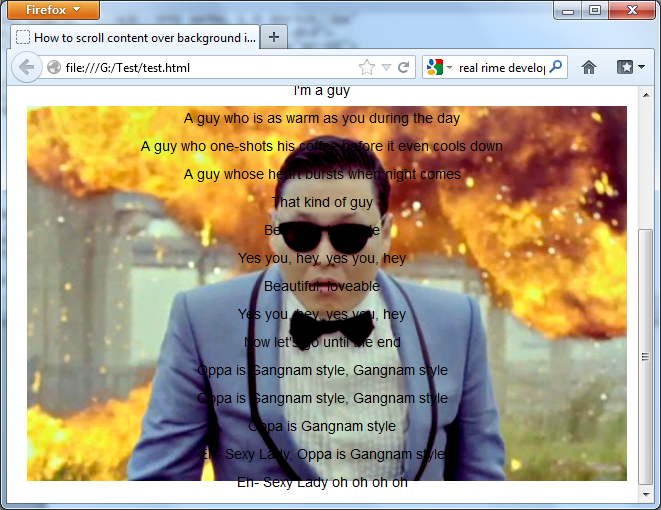Expand the bookmarks button dropdown arrow
661x510 pixels.
pos(641,67)
